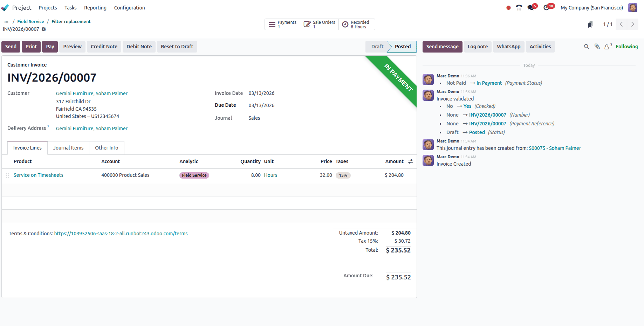This screenshot has width=644, height=326.
Task: Select the Field Service analytic tag
Action: (194, 175)
